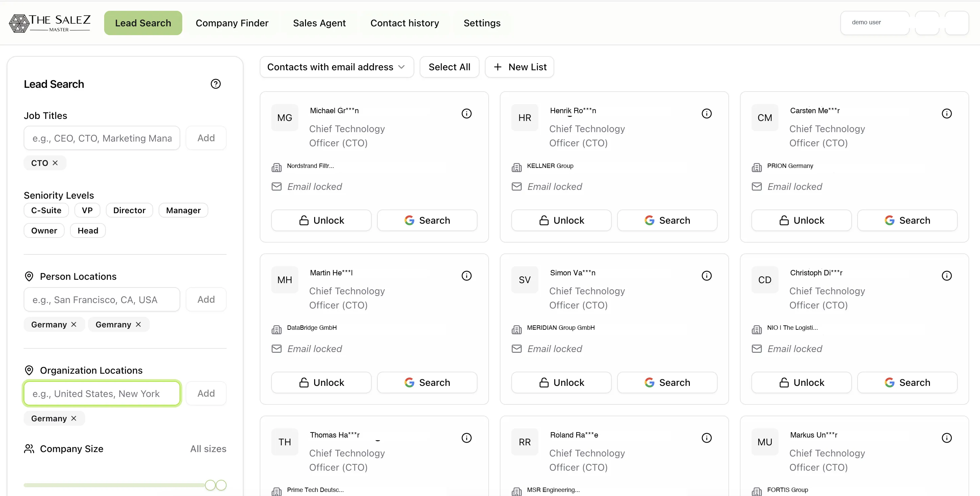Remove the CTO job title chip
The image size is (980, 496).
pos(55,163)
